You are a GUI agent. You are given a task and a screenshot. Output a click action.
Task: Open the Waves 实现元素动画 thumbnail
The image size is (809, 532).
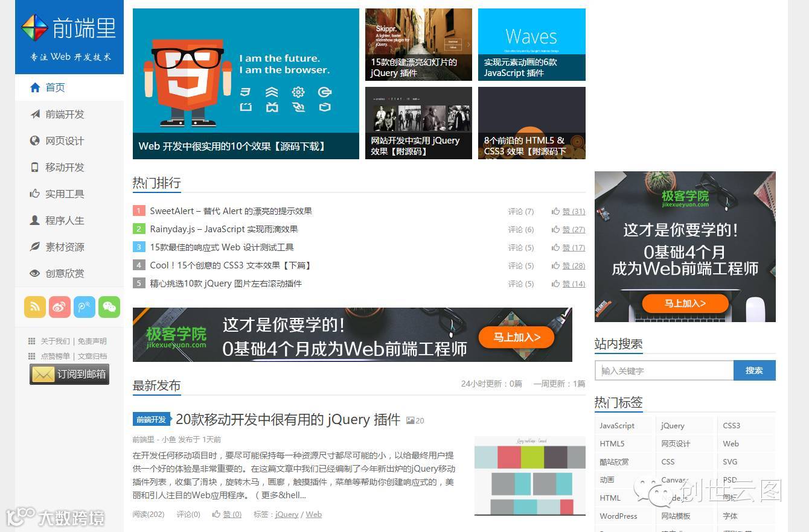click(x=532, y=45)
